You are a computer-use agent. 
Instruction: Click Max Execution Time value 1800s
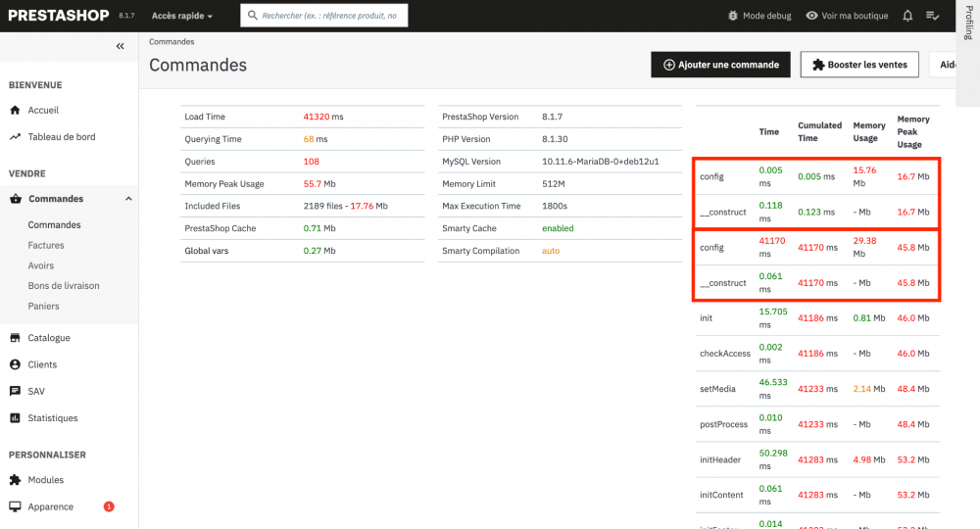[x=555, y=206]
